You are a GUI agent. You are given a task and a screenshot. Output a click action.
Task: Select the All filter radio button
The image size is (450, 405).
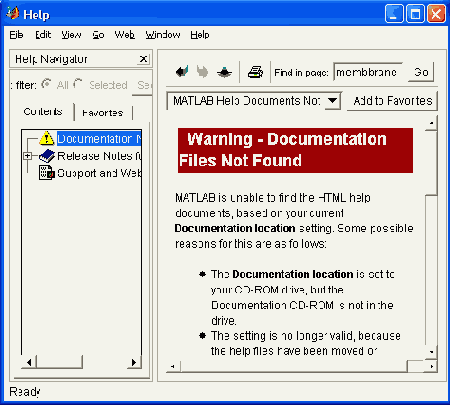click(x=46, y=84)
